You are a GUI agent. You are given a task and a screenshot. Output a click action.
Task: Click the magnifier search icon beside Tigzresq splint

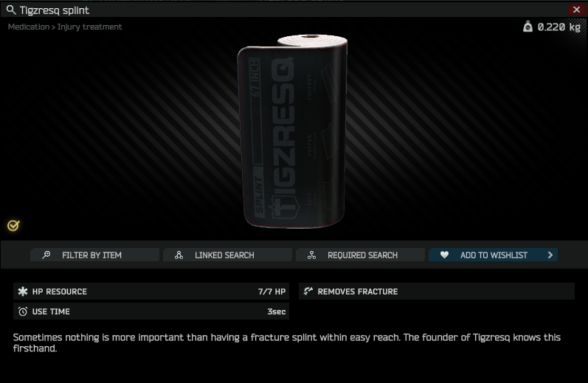click(x=11, y=10)
